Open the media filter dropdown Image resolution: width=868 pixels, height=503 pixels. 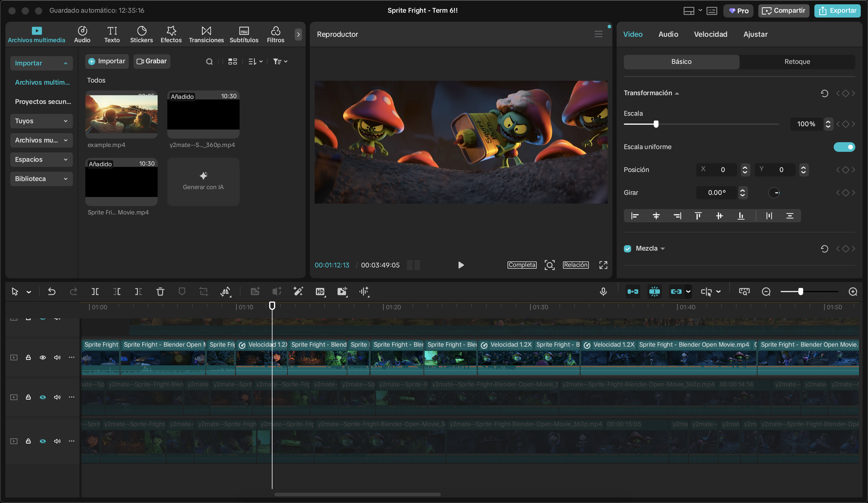tap(280, 61)
